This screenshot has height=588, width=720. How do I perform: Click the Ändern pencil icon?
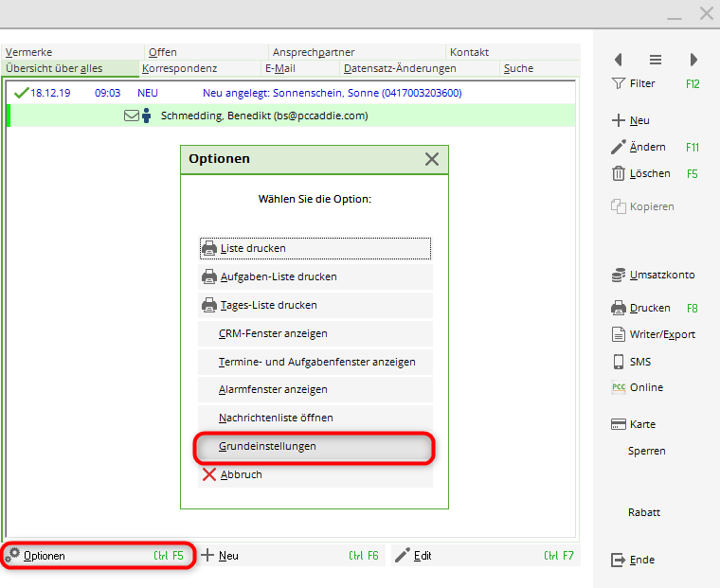(619, 147)
